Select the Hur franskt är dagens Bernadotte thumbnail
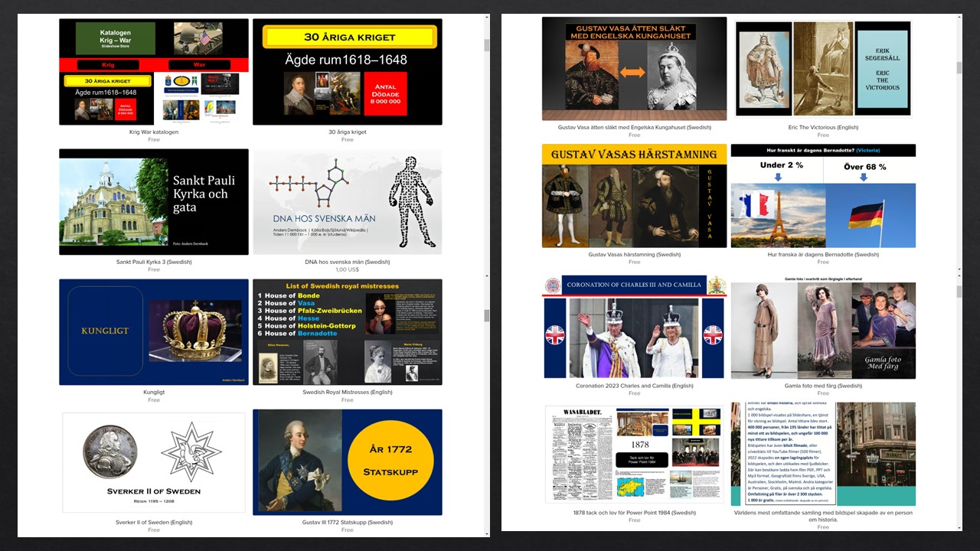This screenshot has width=980, height=551. 823,196
